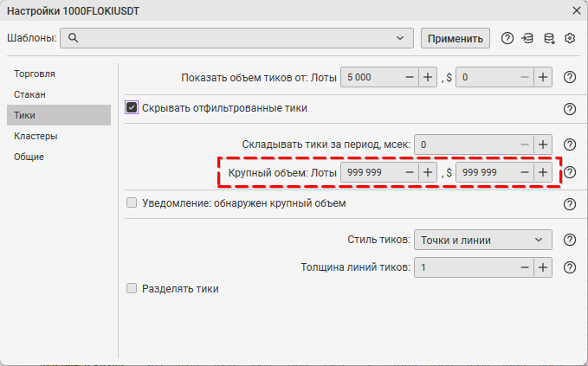The height and width of the screenshot is (366, 588).
Task: Uncheck Скрывать отфильтрованные тики checkbox
Action: tap(132, 108)
